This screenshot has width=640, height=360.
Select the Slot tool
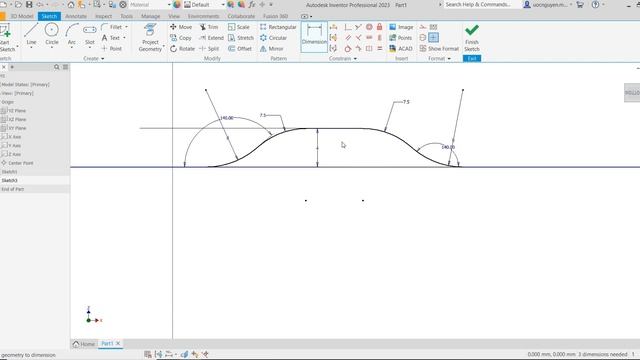pyautogui.click(x=89, y=34)
